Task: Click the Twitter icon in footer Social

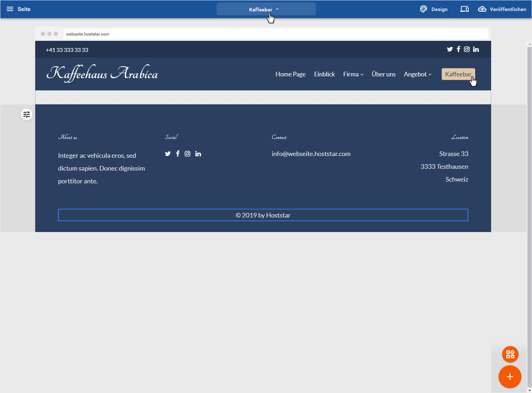Action: (168, 154)
